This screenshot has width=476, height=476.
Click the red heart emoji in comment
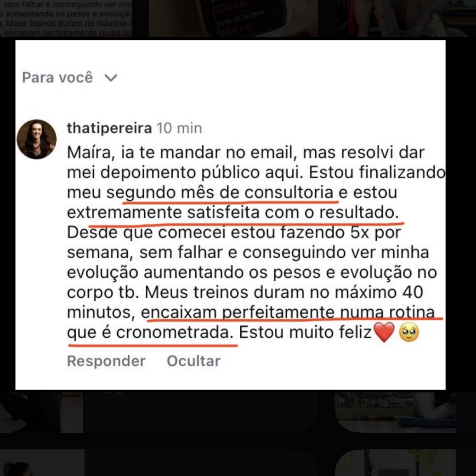[384, 332]
